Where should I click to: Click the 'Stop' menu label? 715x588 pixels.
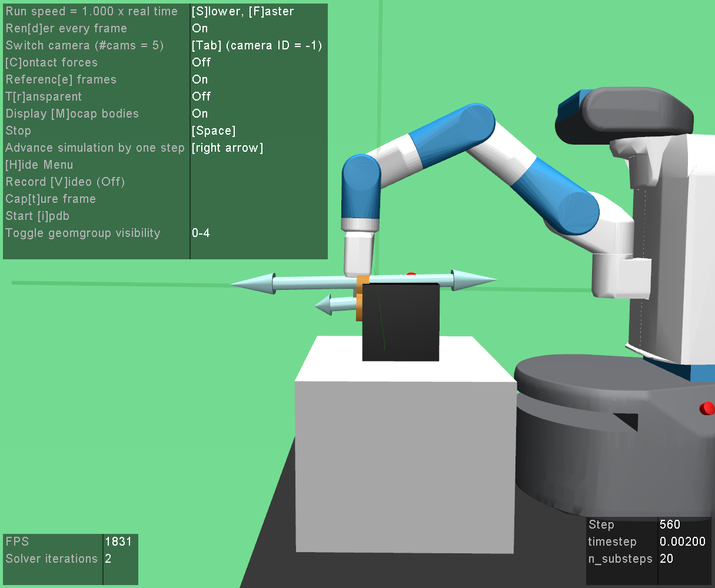pyautogui.click(x=18, y=131)
